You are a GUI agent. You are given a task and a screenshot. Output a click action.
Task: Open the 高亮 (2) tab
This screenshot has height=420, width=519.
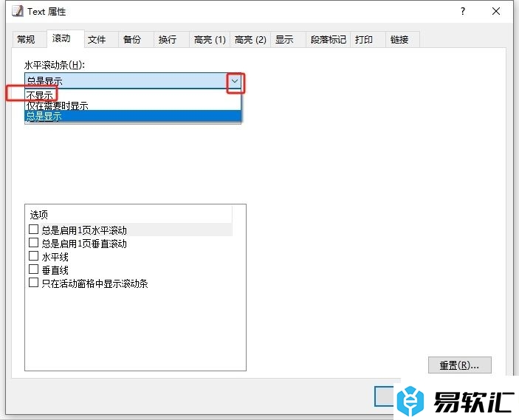pos(250,40)
